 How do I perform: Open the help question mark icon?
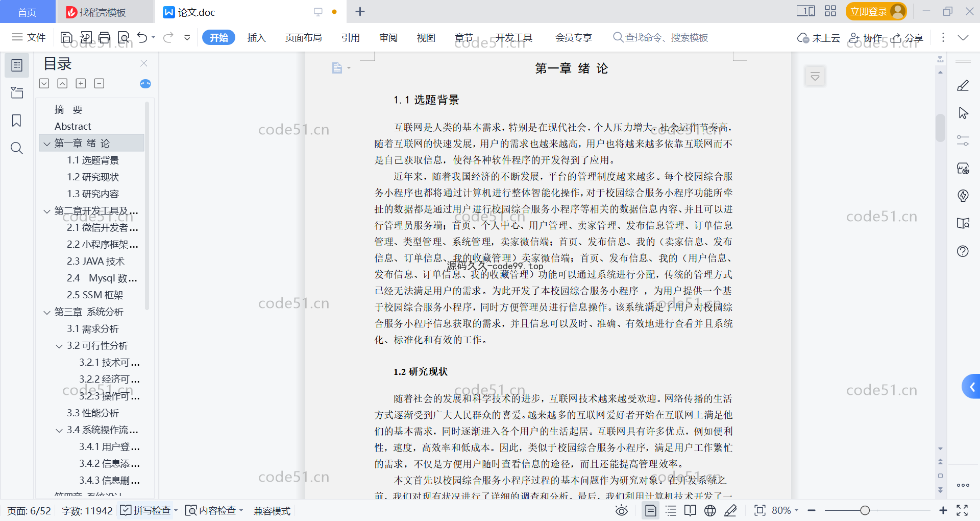point(963,251)
